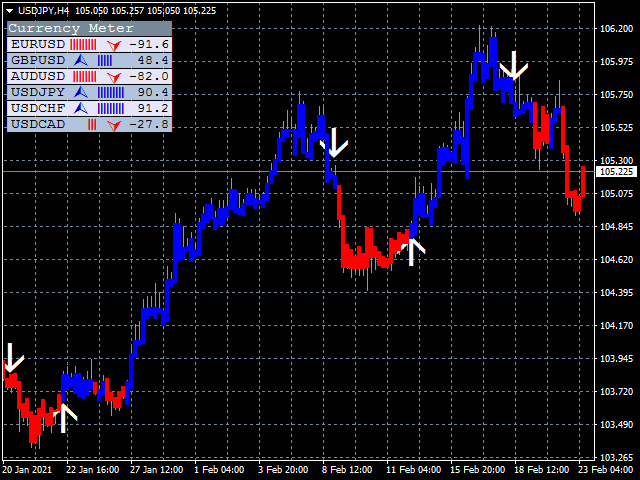Select the white buy arrow near 11 Feb

click(412, 248)
